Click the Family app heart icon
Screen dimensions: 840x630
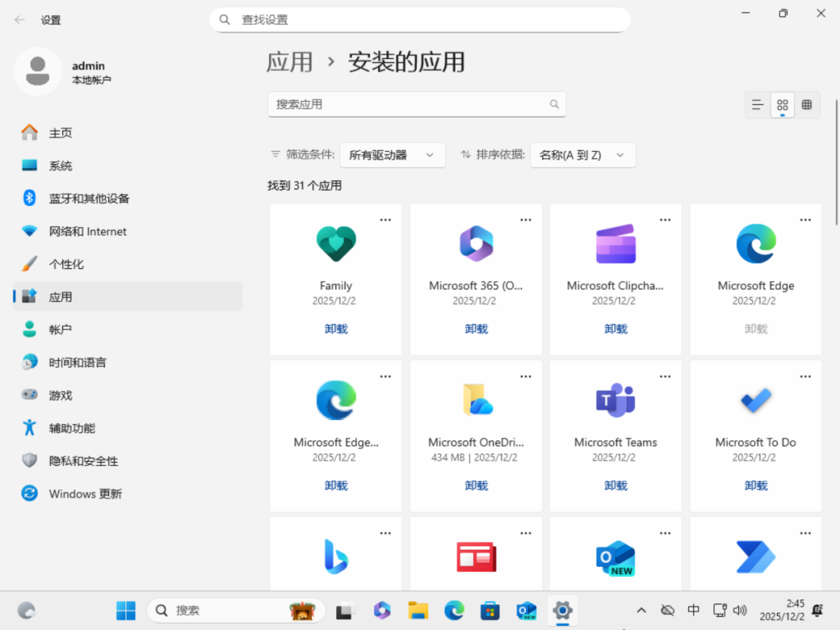coord(336,243)
